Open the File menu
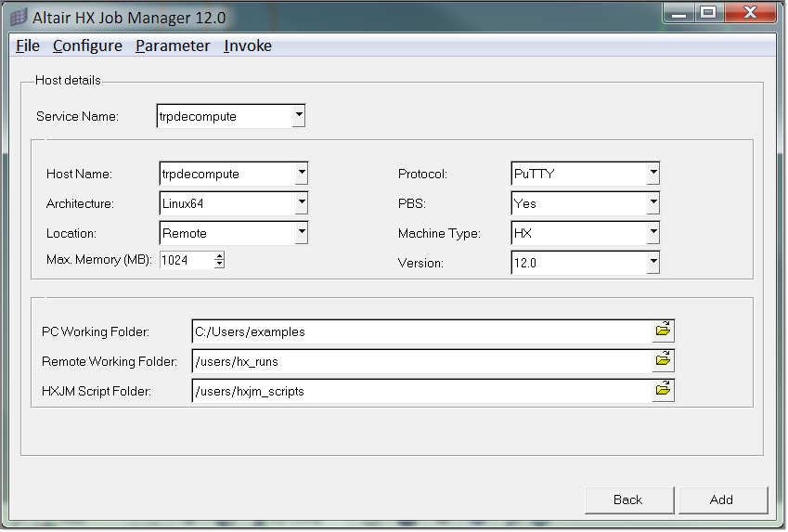The width and height of the screenshot is (788, 532). tap(28, 45)
